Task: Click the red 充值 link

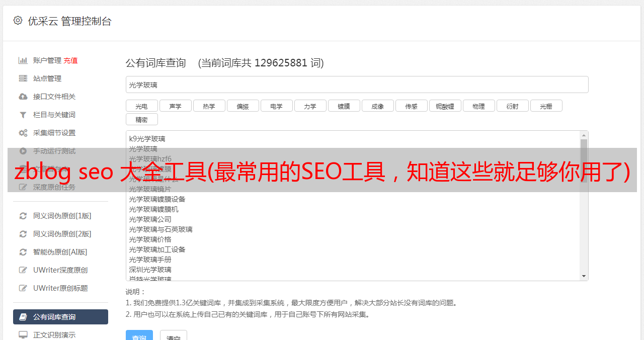Action: pyautogui.click(x=70, y=60)
